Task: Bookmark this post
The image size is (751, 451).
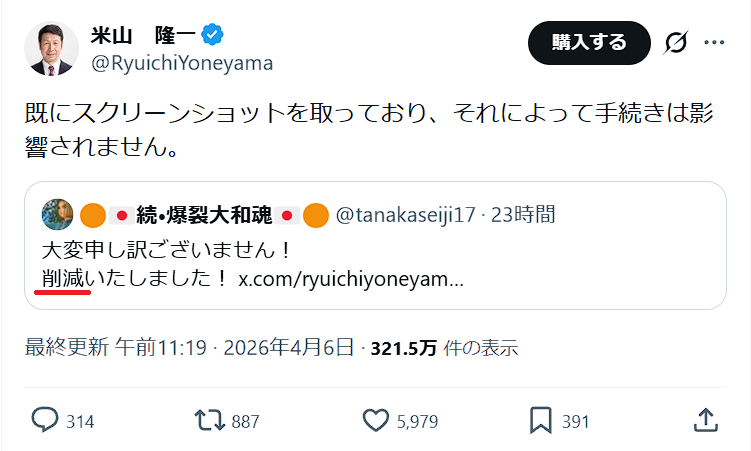Action: click(x=541, y=421)
